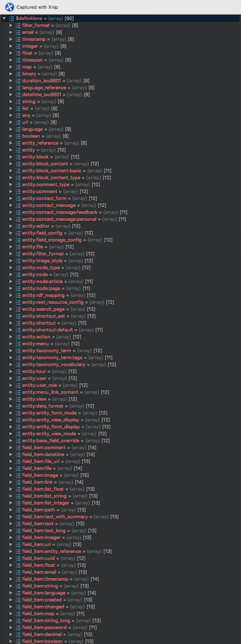This screenshot has height=644, width=241.
Task: Select the duration_iso8601 variable row
Action: click(41, 81)
